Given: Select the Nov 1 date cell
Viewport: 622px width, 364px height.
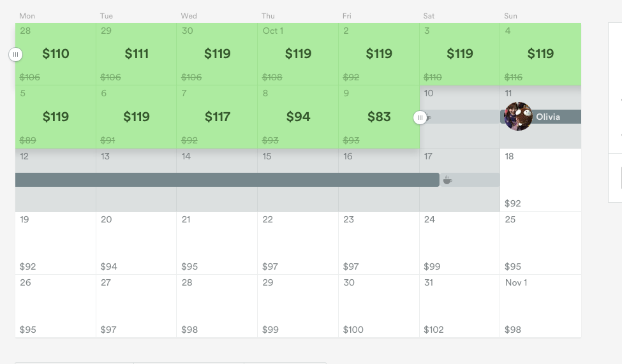Looking at the screenshot, I should pos(541,306).
